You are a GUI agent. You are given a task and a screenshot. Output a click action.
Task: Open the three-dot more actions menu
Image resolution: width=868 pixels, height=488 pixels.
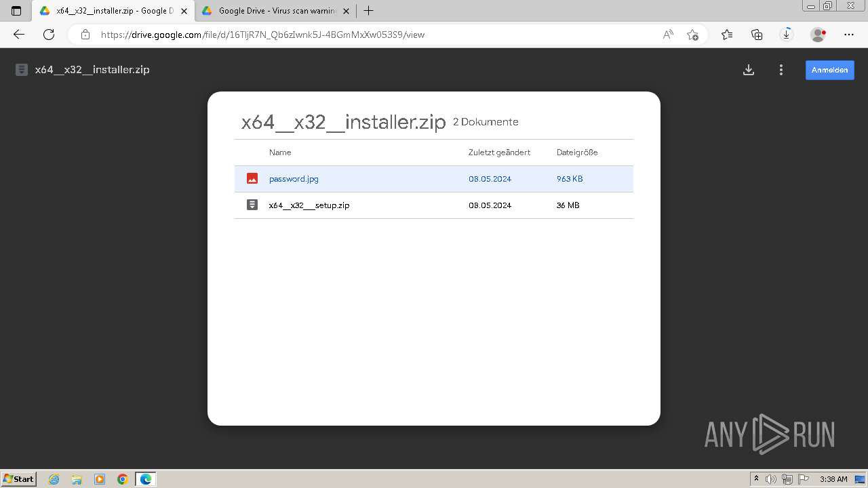(x=781, y=70)
